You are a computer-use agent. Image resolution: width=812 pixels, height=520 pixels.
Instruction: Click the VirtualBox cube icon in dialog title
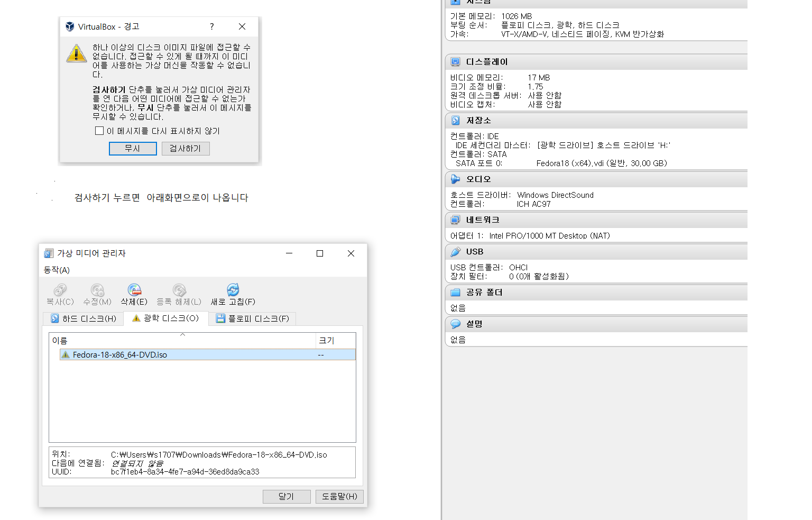70,26
